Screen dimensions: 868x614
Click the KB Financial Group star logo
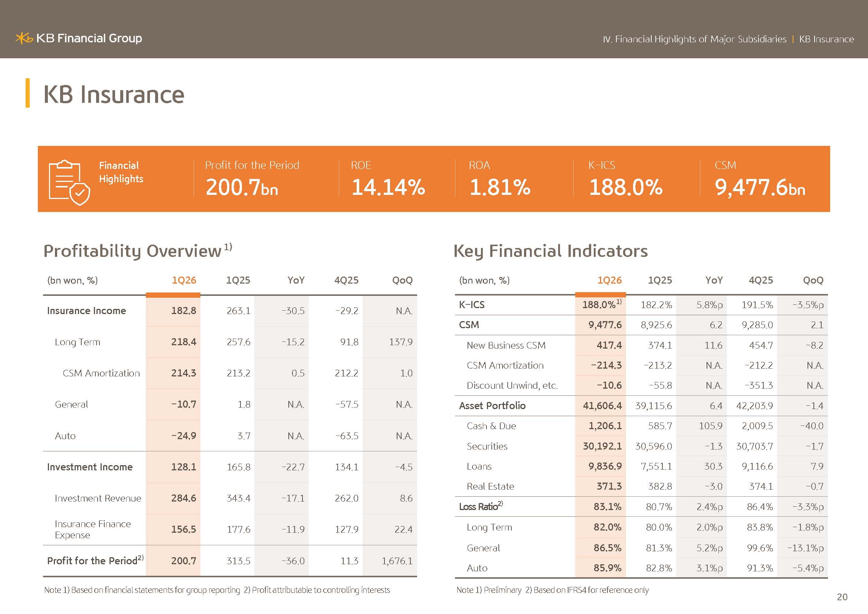coord(24,38)
